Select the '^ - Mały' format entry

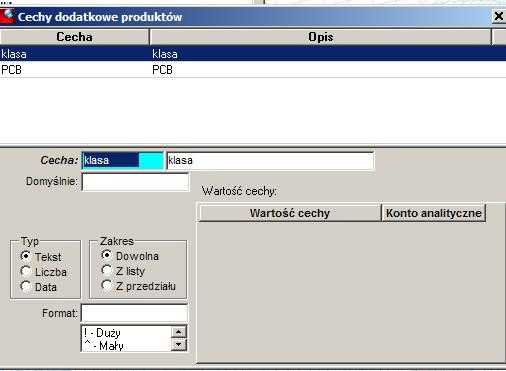coord(127,345)
